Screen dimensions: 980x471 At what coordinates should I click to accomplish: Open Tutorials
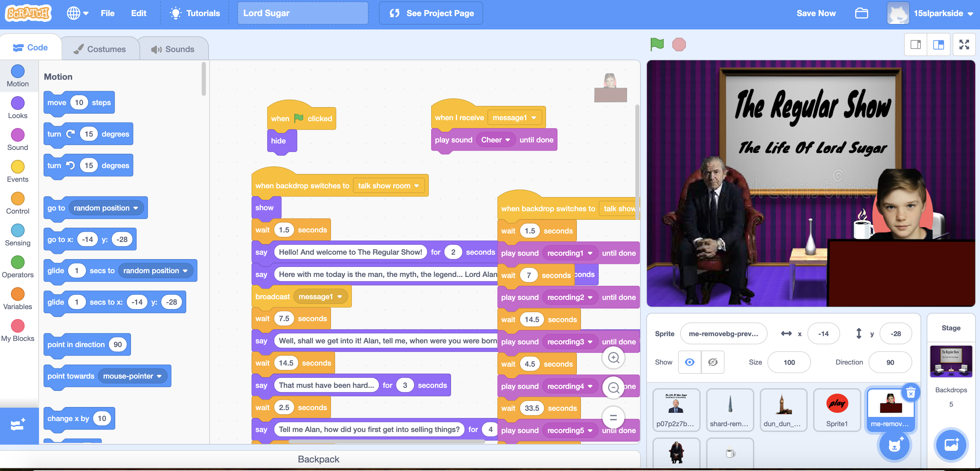pyautogui.click(x=195, y=13)
